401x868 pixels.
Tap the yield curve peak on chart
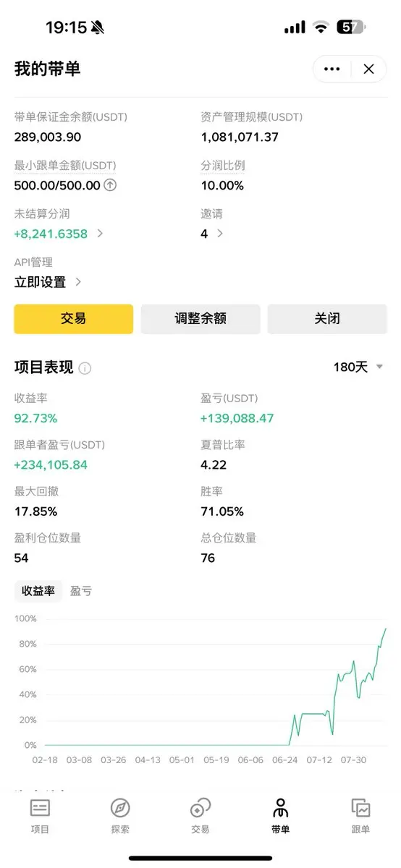[385, 629]
